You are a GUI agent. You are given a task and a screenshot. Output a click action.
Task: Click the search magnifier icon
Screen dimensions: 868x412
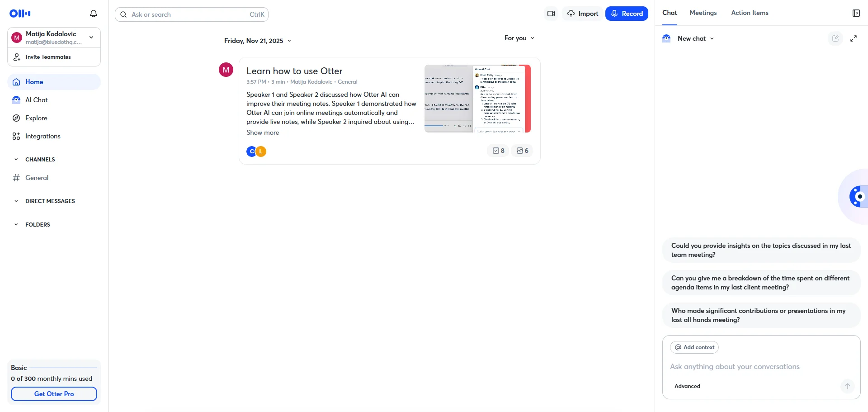(123, 14)
